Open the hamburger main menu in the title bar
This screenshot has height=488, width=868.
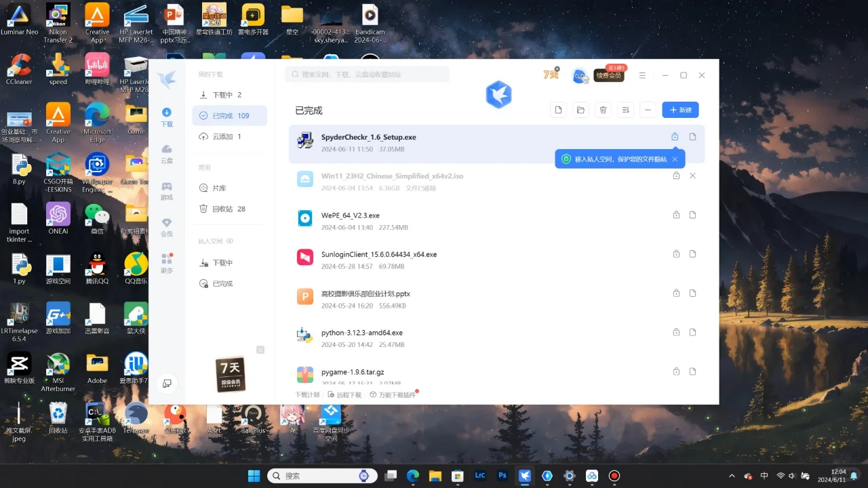(642, 75)
